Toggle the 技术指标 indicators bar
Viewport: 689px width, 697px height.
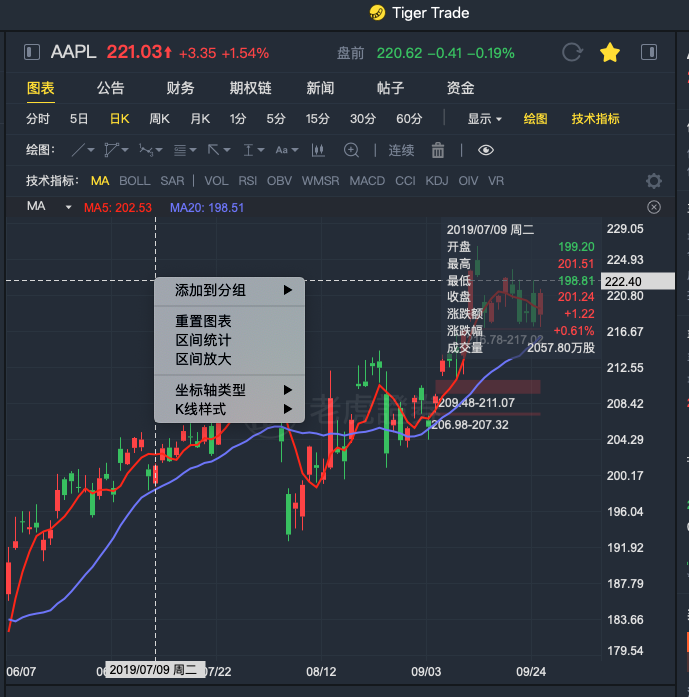[x=596, y=119]
